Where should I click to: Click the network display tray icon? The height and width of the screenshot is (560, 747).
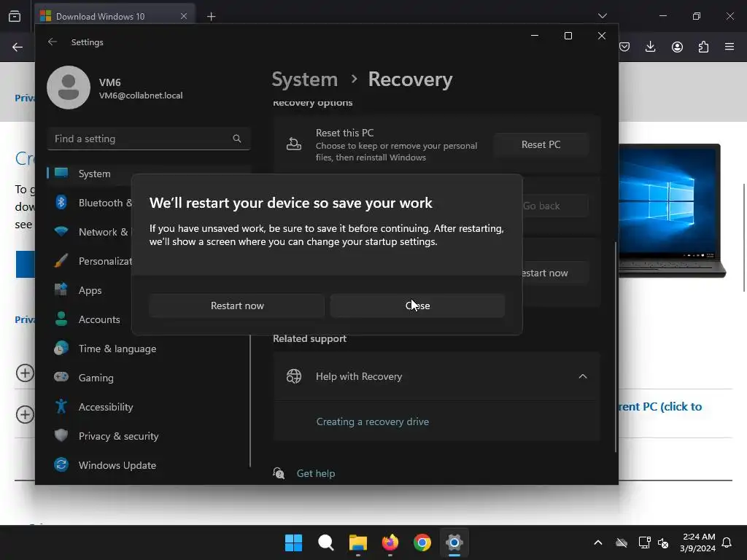644,542
